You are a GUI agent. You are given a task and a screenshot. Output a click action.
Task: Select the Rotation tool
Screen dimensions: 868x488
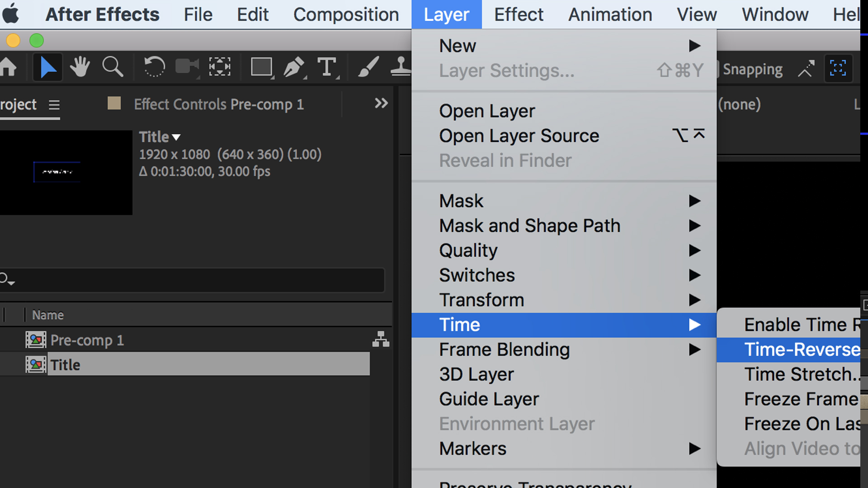(x=154, y=67)
